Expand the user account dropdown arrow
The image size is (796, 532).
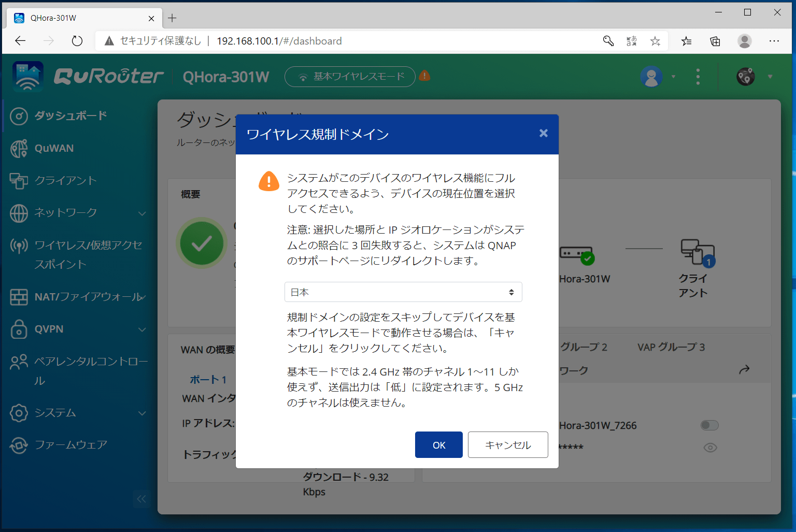click(x=674, y=77)
